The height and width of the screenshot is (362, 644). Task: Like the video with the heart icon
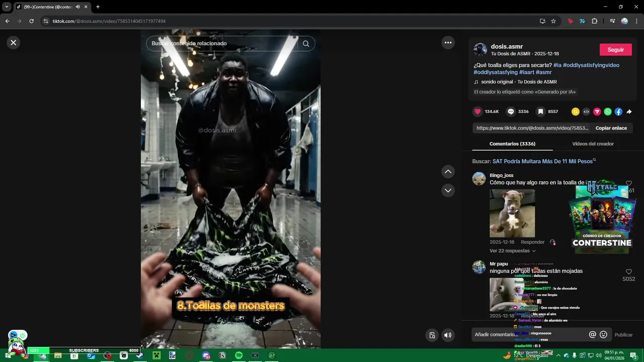478,112
